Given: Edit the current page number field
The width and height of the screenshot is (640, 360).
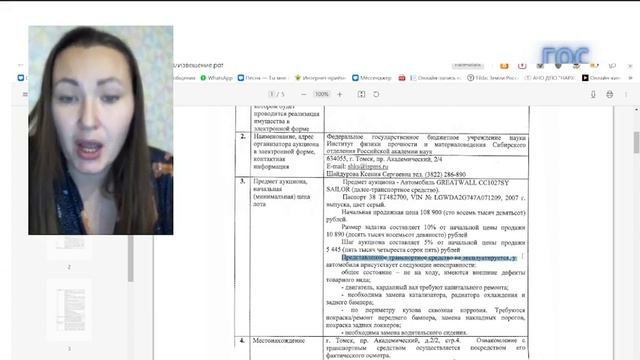Looking at the screenshot, I should click(271, 94).
